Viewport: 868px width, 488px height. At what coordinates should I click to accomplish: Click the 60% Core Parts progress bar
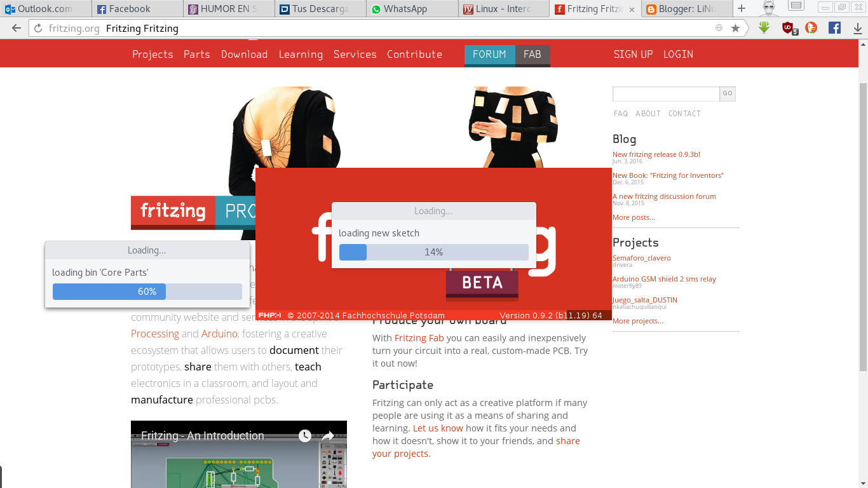pyautogui.click(x=147, y=292)
